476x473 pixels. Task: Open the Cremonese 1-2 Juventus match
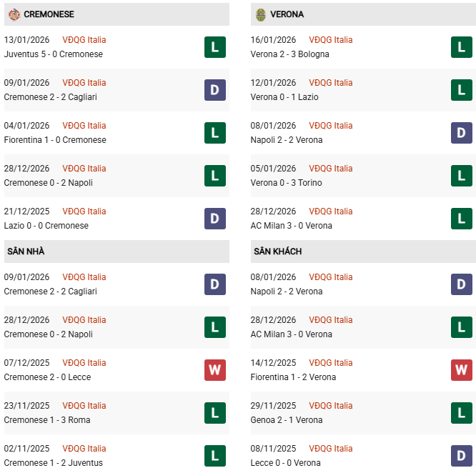[53, 463]
